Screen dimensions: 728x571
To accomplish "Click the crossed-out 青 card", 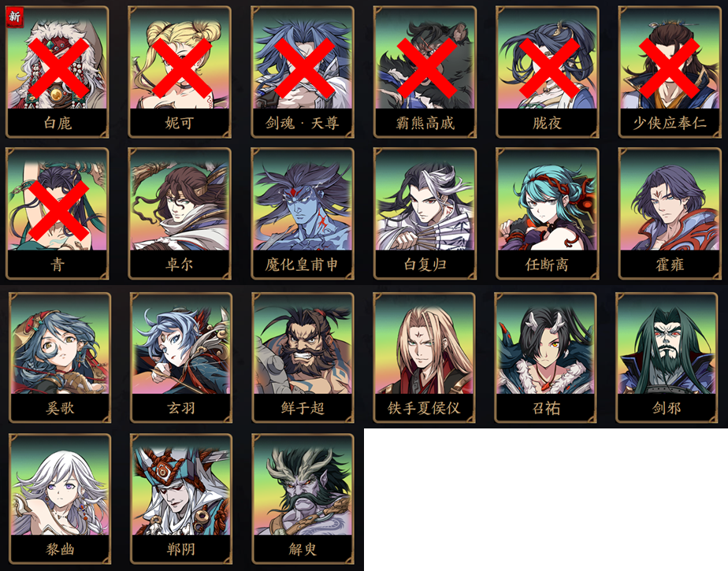I will [x=57, y=213].
